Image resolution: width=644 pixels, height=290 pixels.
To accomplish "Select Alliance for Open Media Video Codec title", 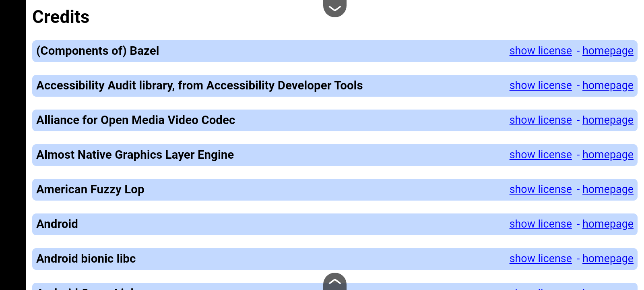I will coord(136,120).
